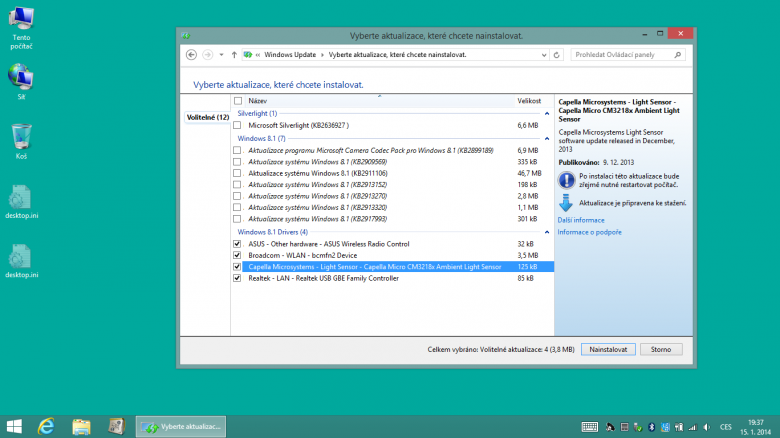The height and width of the screenshot is (438, 780).
Task: Open the network signal tray icon
Action: [692, 427]
